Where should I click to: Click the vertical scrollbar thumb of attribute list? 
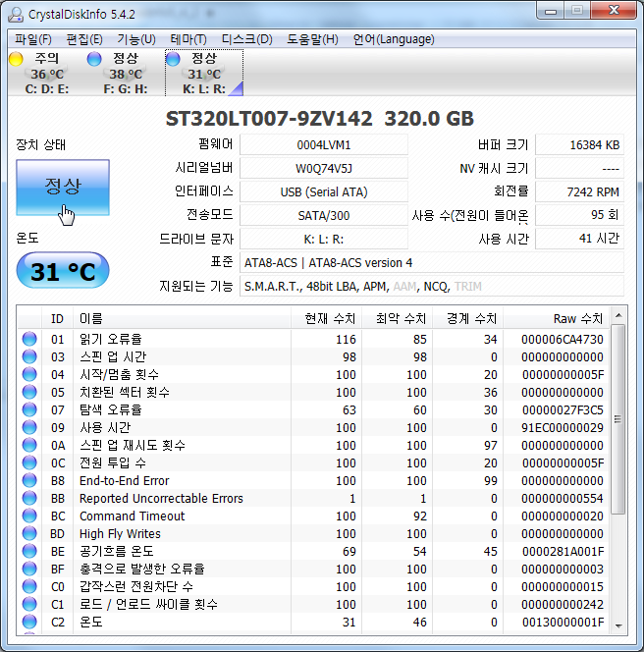[618, 419]
